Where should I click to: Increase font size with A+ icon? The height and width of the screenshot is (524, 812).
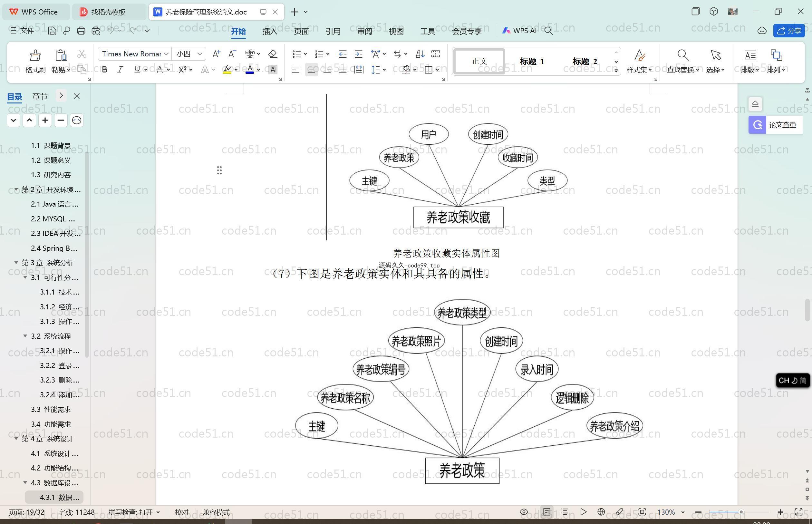216,54
